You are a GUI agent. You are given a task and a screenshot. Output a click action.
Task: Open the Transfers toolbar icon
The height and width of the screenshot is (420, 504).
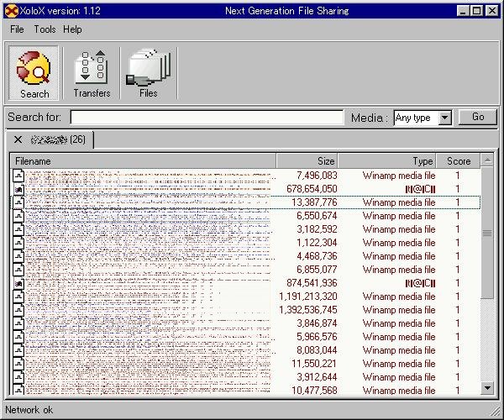tap(92, 73)
